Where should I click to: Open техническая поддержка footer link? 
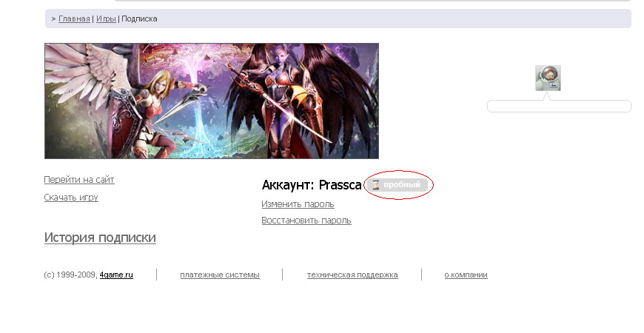(352, 275)
